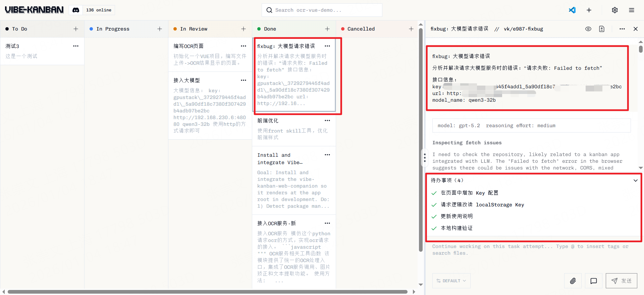Click todo item 更新使用说明
Image resolution: width=644 pixels, height=295 pixels.
[x=457, y=216]
